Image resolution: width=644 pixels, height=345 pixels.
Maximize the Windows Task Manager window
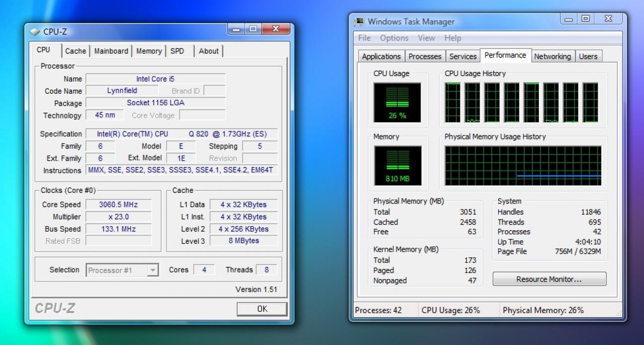tap(585, 19)
